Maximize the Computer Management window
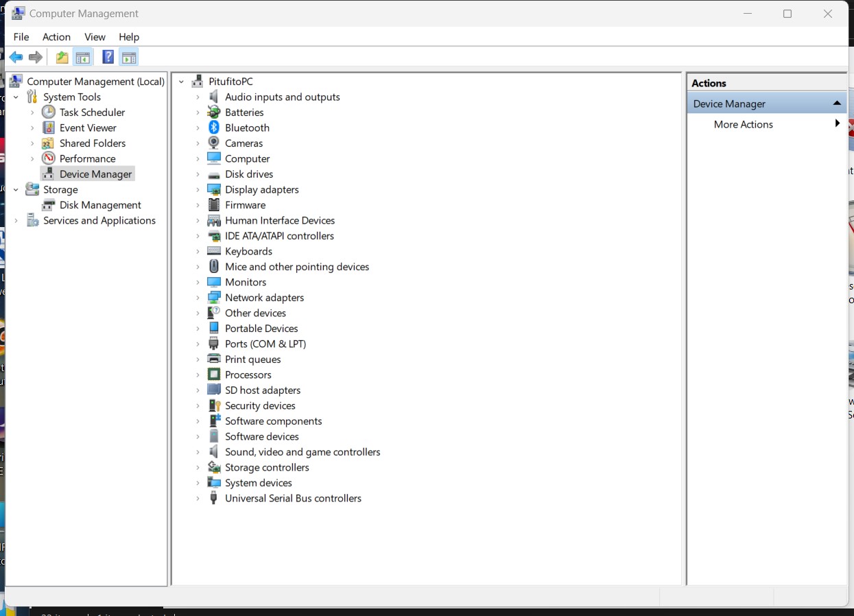This screenshot has height=616, width=854. 787,14
